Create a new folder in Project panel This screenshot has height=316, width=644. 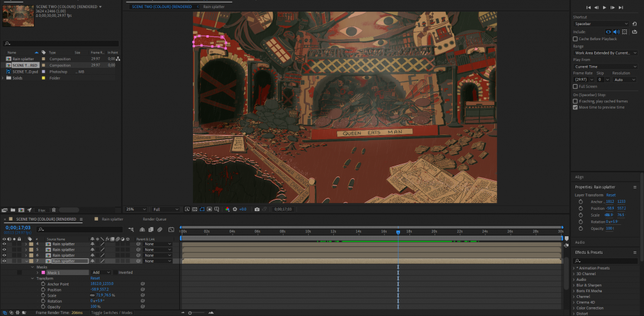pyautogui.click(x=13, y=210)
